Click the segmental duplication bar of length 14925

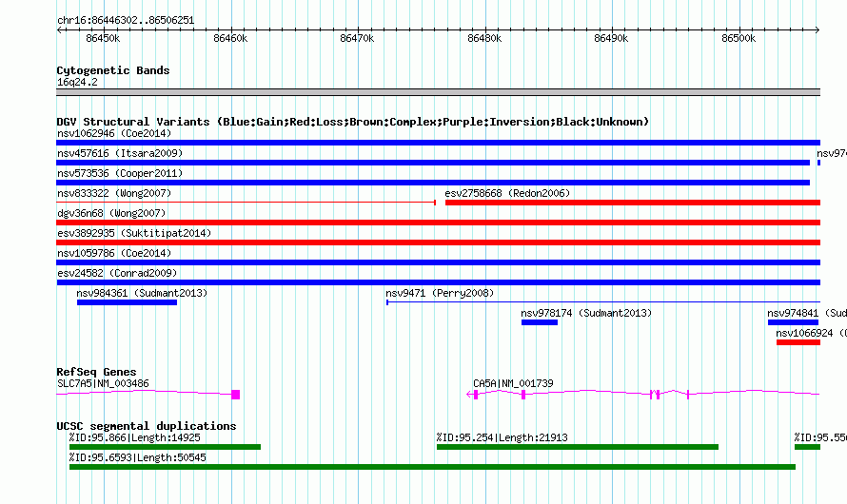tap(165, 447)
